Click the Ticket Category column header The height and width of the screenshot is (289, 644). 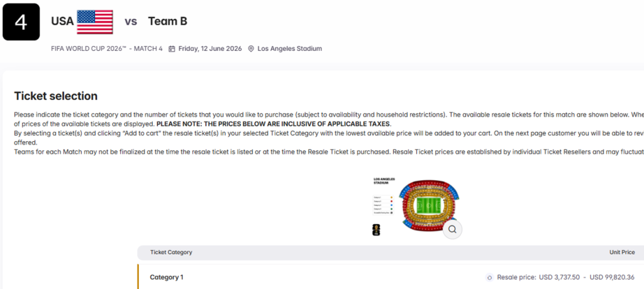[x=171, y=252]
